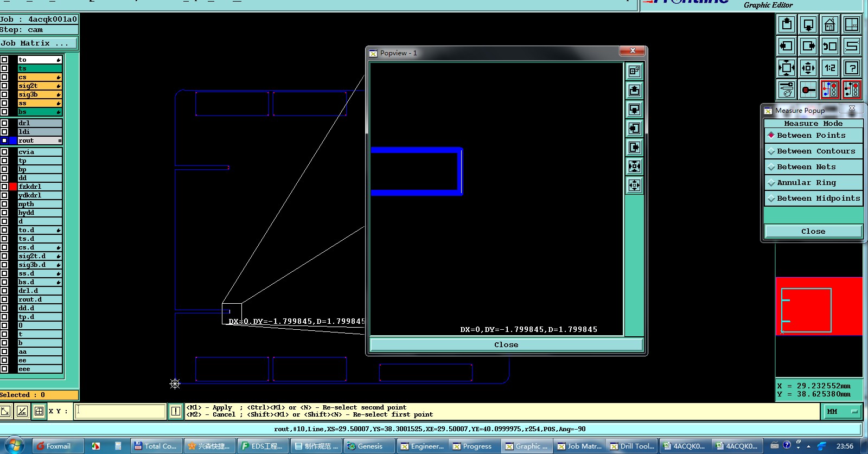Image resolution: width=868 pixels, height=454 pixels.
Task: Open the MM units dropdown
Action: tap(843, 412)
